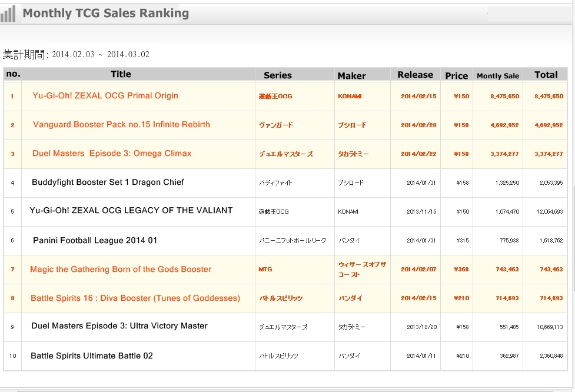Click release date 2014/01/11 for Ultimate Battle 02
575x392 pixels.
click(x=421, y=356)
